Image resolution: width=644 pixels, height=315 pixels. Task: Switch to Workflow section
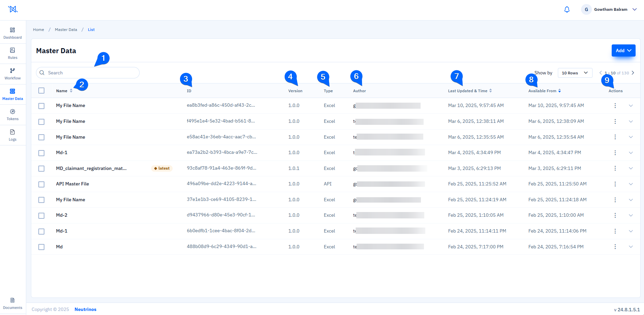click(13, 74)
